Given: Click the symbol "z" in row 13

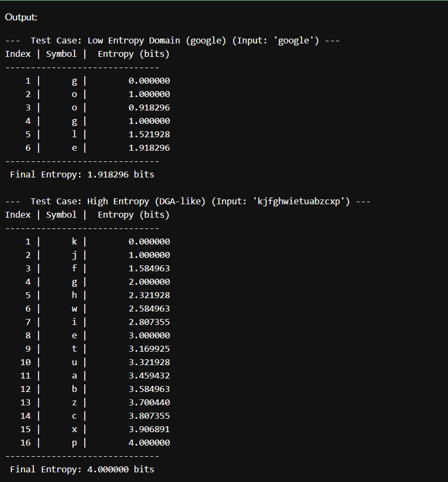Looking at the screenshot, I should (x=74, y=402).
